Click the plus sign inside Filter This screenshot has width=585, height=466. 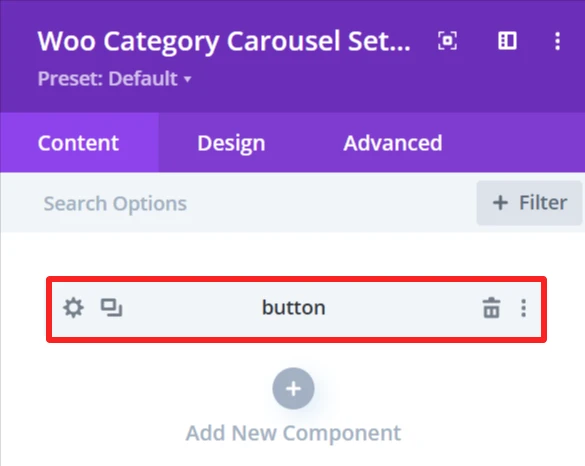(500, 203)
